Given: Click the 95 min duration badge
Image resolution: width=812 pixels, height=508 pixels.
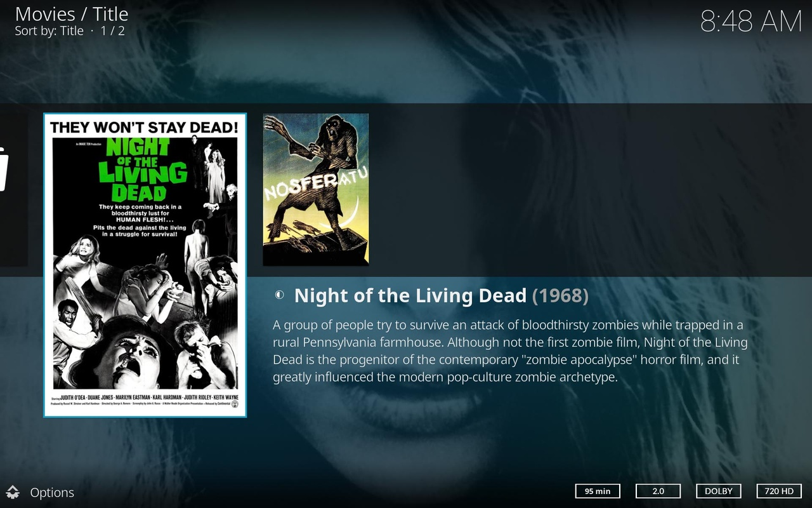Looking at the screenshot, I should coord(598,491).
